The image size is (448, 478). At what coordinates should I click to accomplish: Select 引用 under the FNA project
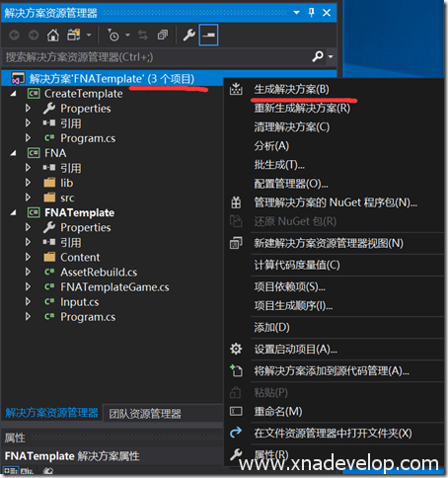(x=71, y=168)
